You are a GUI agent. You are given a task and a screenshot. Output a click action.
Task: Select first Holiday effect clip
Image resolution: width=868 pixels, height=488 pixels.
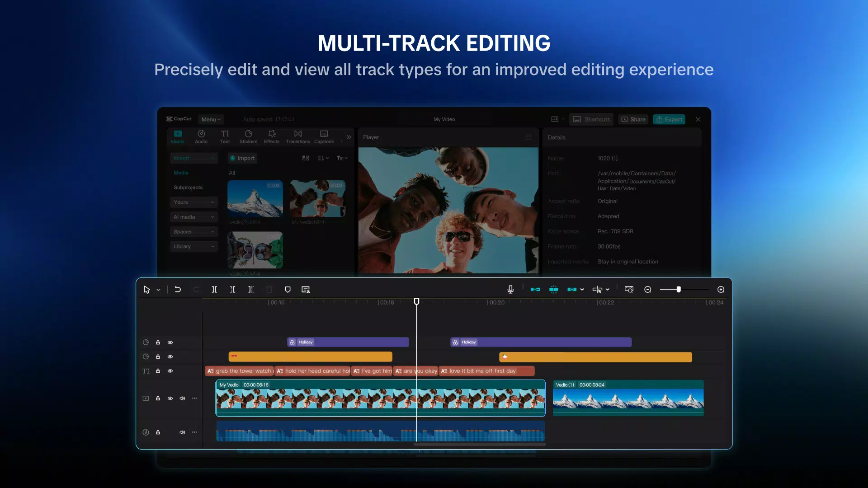348,342
